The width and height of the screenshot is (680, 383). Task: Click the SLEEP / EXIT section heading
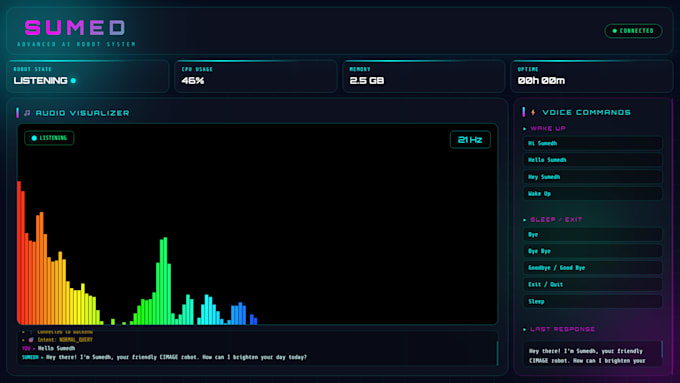tap(556, 219)
